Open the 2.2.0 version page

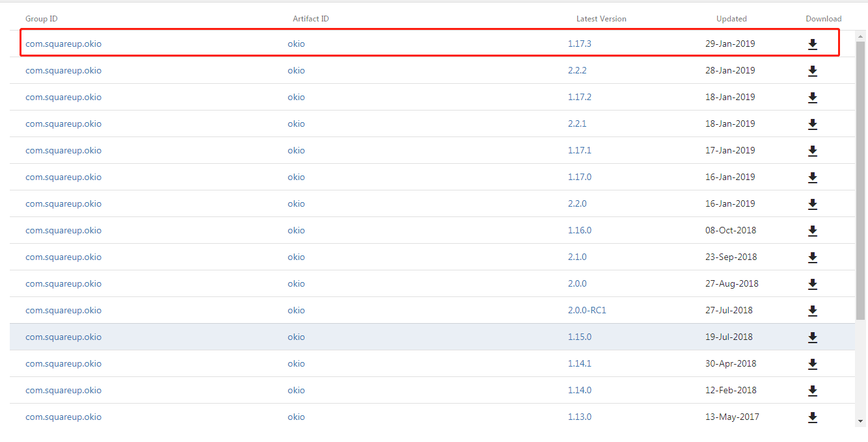click(577, 203)
